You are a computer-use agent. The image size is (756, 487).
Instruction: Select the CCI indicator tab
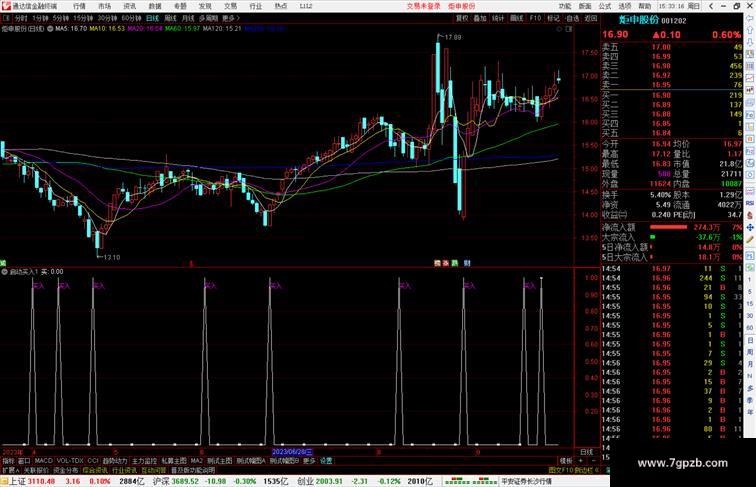[x=93, y=461]
